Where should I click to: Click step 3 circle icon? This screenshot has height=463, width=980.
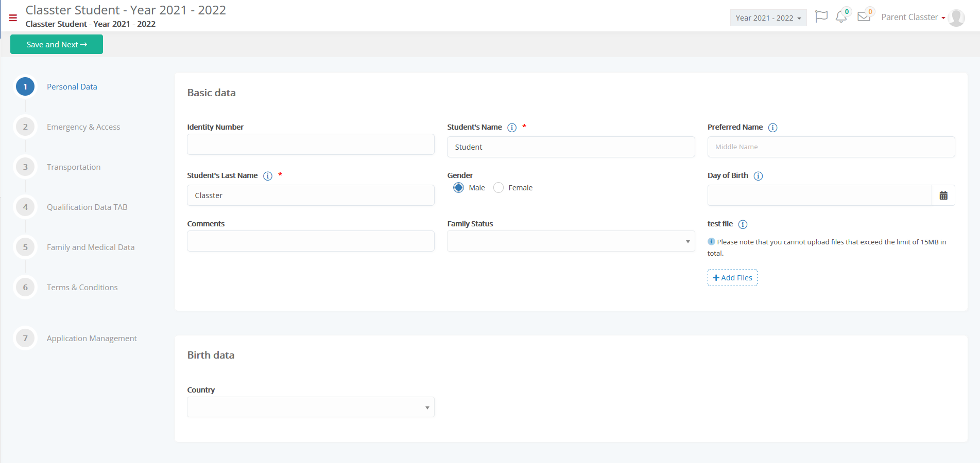pyautogui.click(x=25, y=167)
